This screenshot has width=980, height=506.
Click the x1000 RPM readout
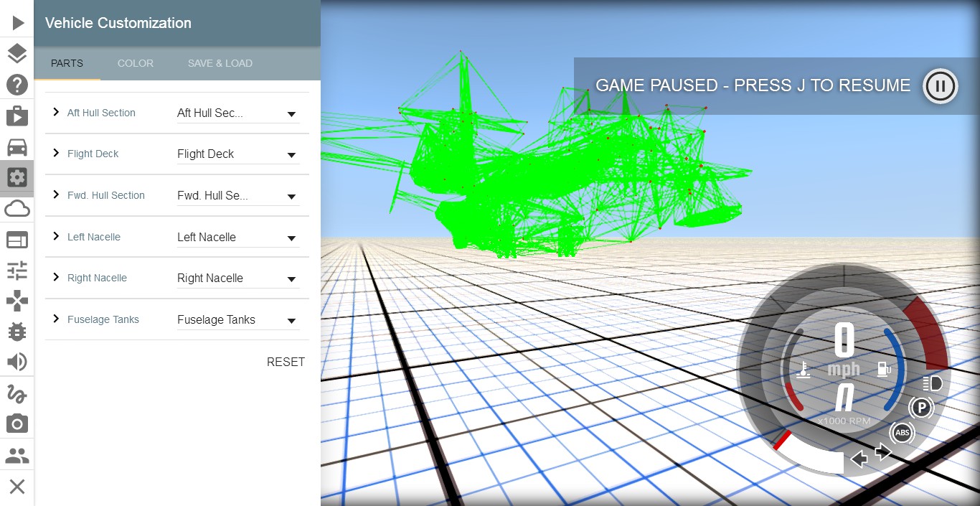844,421
